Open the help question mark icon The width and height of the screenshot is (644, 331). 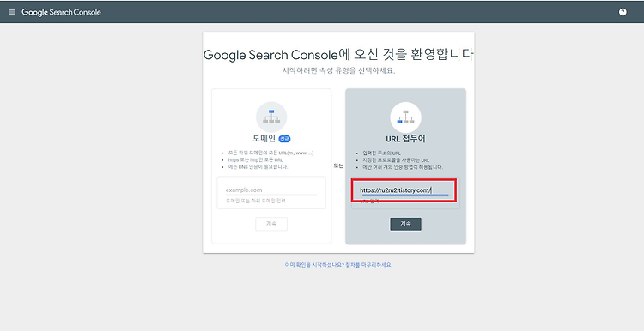[623, 12]
